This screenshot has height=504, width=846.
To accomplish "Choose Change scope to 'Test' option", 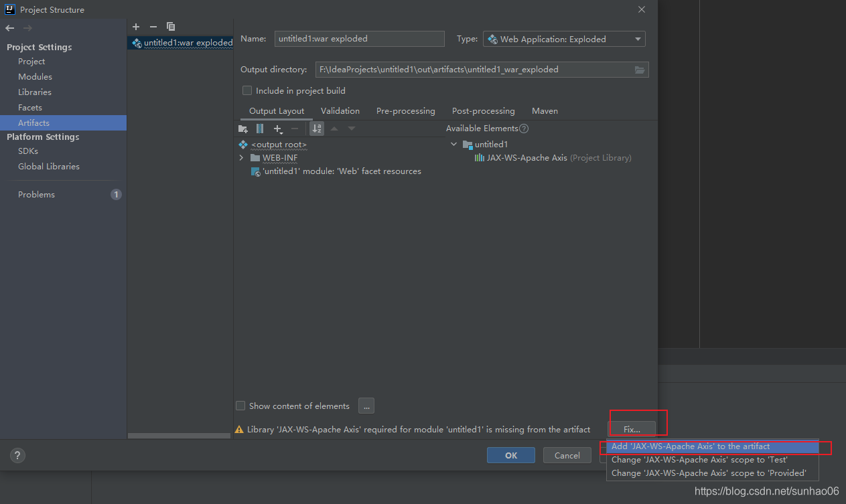I will [x=713, y=460].
